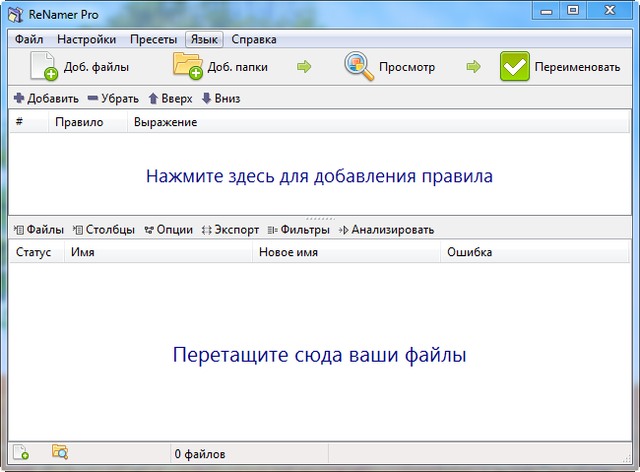Click the ReNamer Pro title bar icon
Viewport: 640px width, 472px height.
coord(16,15)
